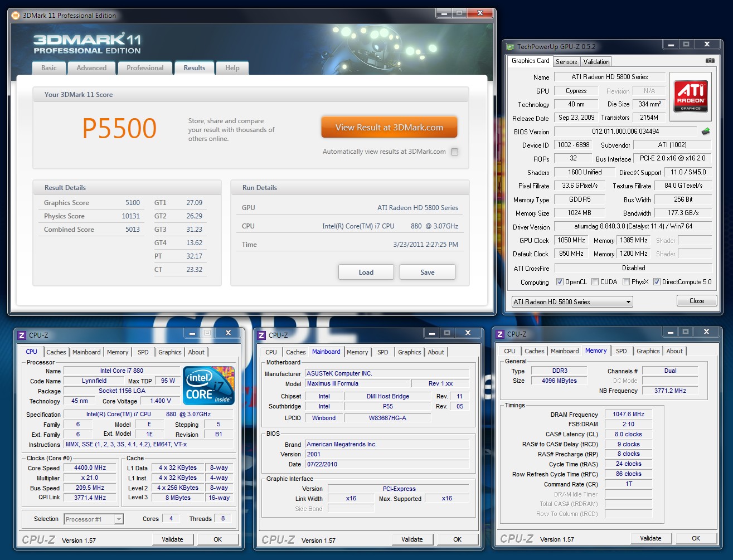Open About tab in the CPU-Z CPU window

196,352
